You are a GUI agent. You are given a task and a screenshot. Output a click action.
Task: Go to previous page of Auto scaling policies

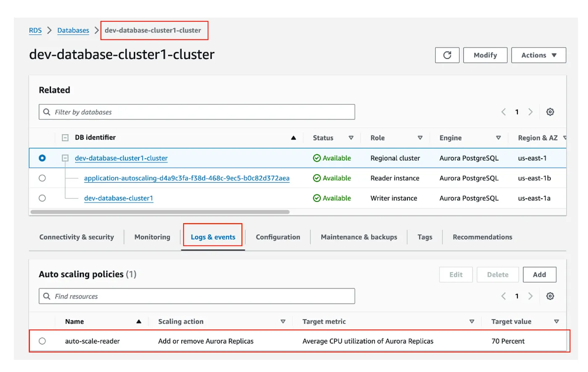(503, 296)
